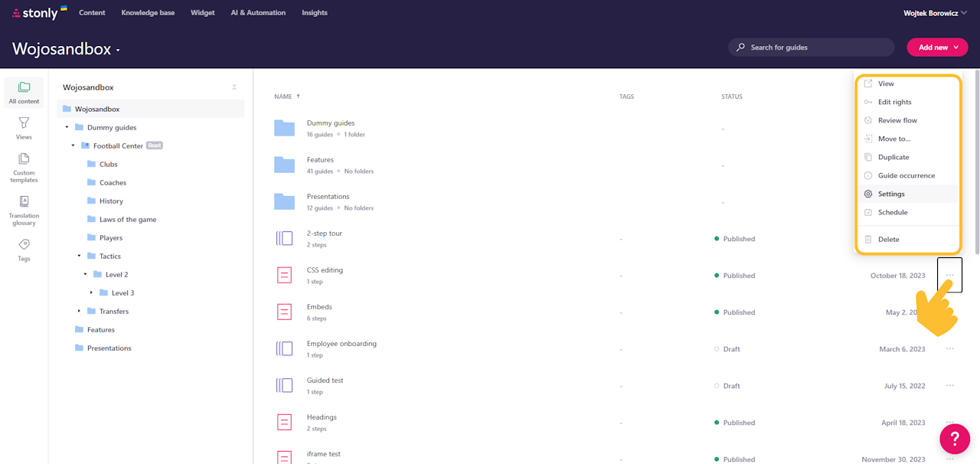Select Duplicate from the context menu

click(893, 157)
